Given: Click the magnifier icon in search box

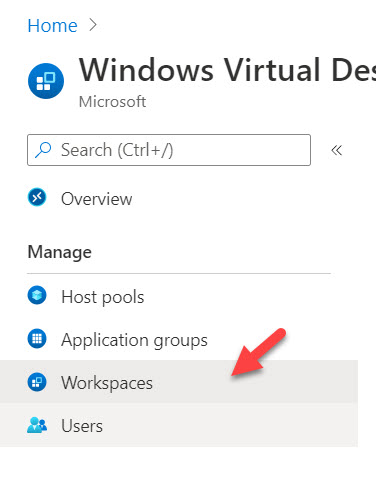Looking at the screenshot, I should coord(43,150).
